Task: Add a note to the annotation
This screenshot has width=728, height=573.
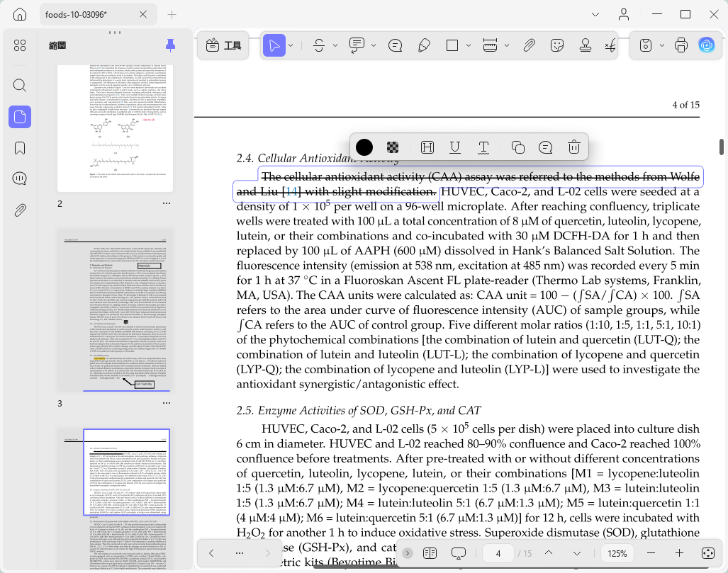Action: pos(546,147)
